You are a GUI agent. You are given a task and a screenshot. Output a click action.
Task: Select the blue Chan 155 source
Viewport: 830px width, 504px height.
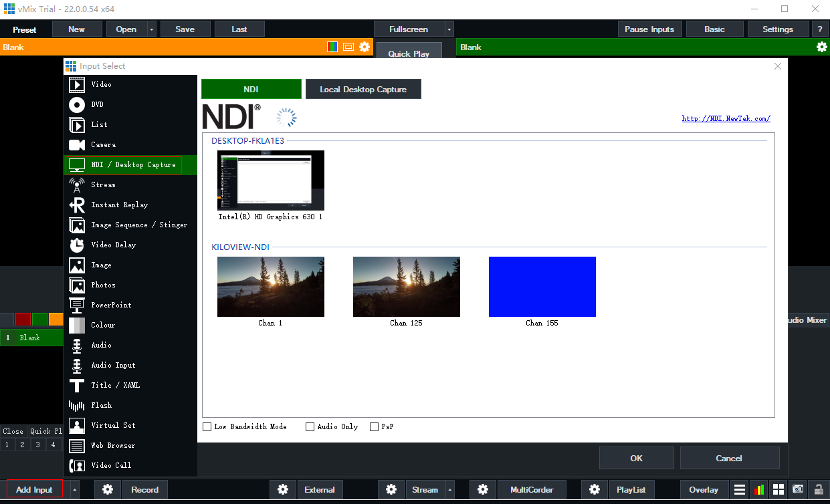542,287
